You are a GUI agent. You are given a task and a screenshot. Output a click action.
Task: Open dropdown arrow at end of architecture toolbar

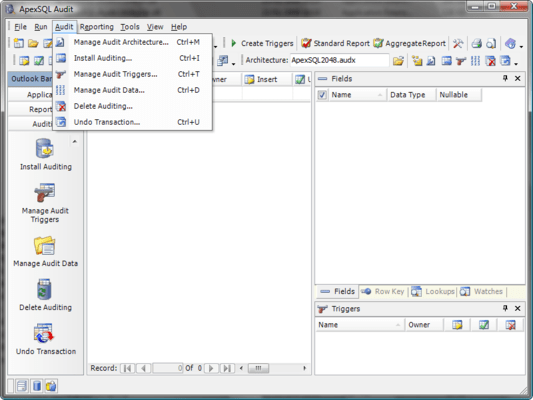(x=516, y=64)
